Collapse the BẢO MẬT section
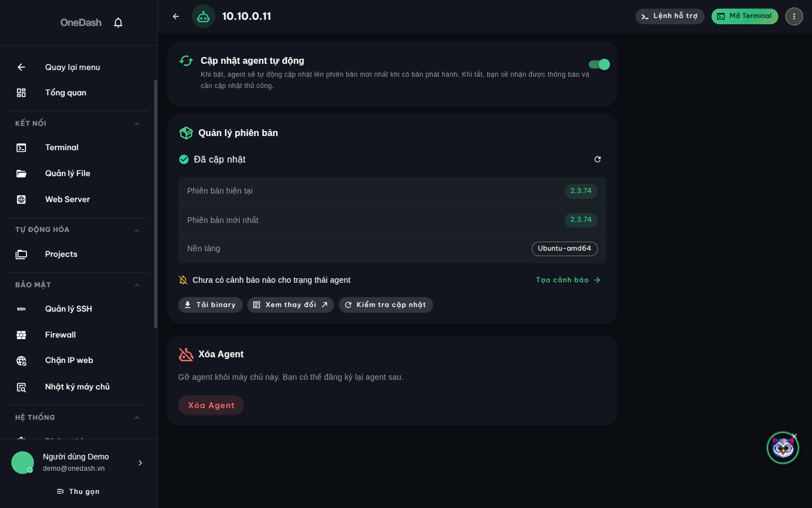Screen dimensions: 812x508 [x=137, y=285]
